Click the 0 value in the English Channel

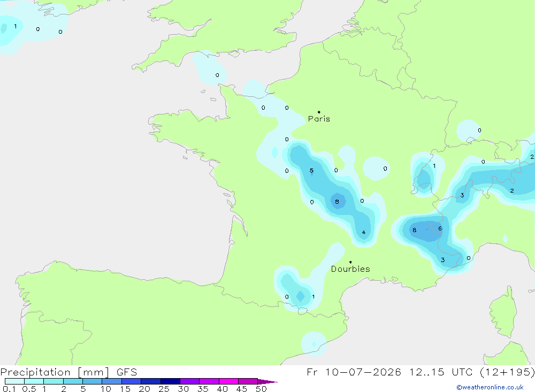pos(217,75)
